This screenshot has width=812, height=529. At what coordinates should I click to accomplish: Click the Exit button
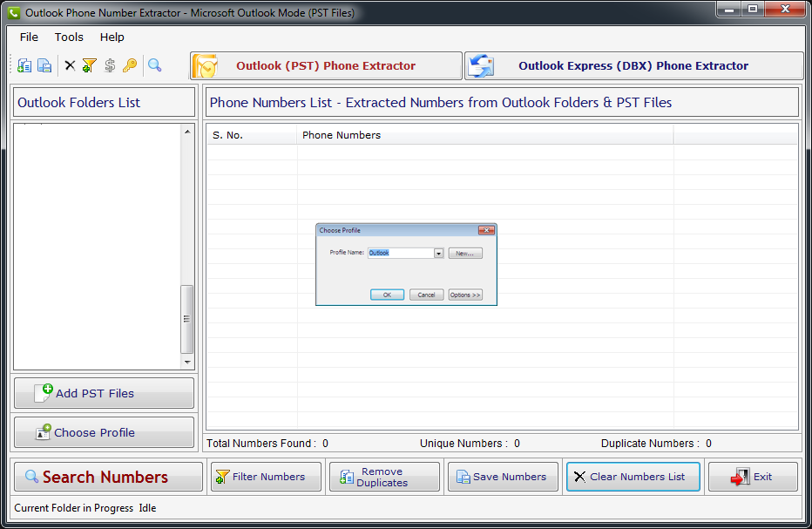[x=753, y=477]
